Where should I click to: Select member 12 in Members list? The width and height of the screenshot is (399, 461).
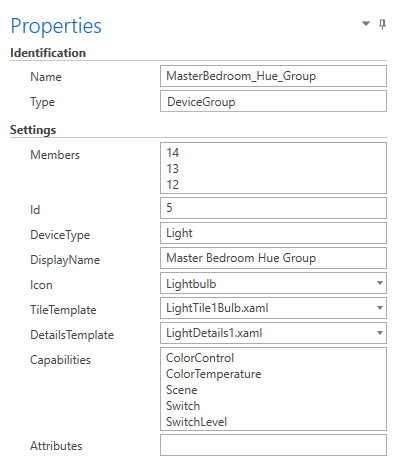[x=173, y=185]
